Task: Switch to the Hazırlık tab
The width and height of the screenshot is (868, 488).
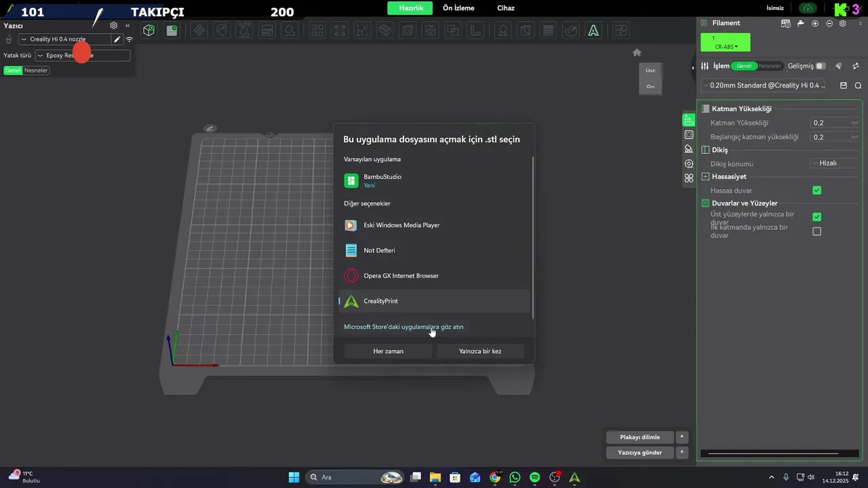Action: tap(410, 8)
